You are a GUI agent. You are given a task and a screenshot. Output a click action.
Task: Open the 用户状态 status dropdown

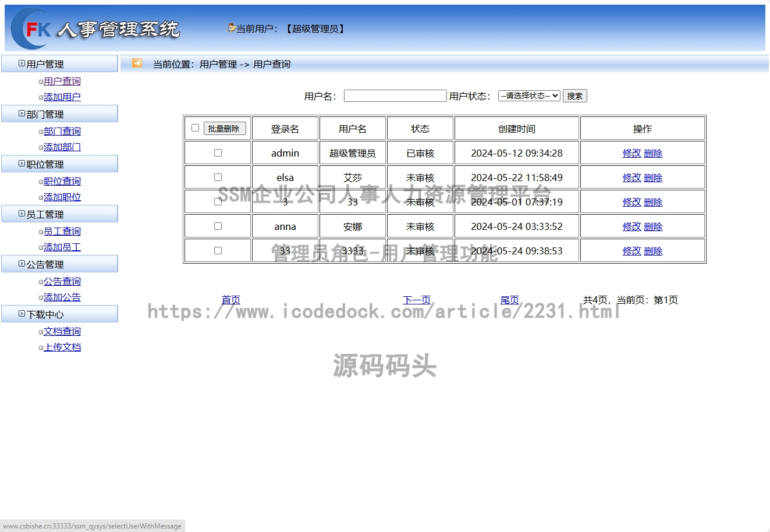point(529,95)
